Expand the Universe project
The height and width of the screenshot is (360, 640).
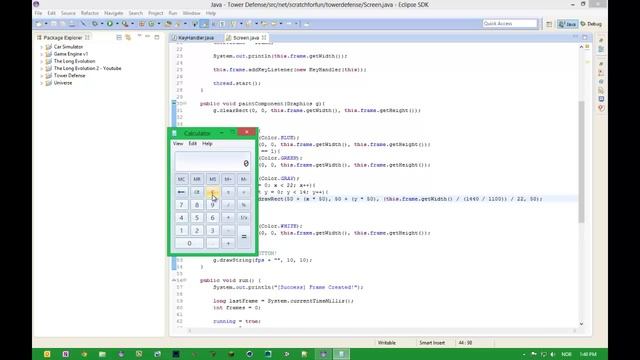[x=41, y=83]
